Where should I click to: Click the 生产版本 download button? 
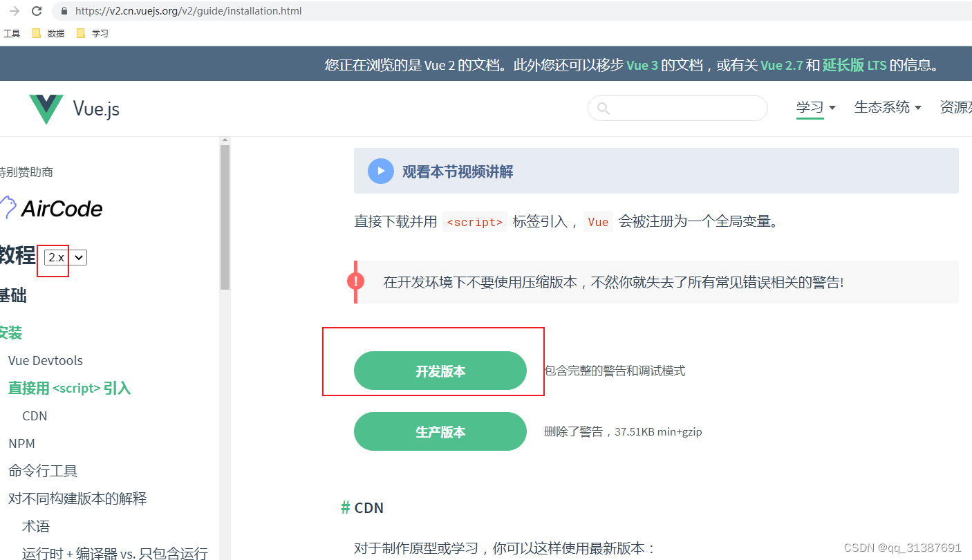(440, 431)
